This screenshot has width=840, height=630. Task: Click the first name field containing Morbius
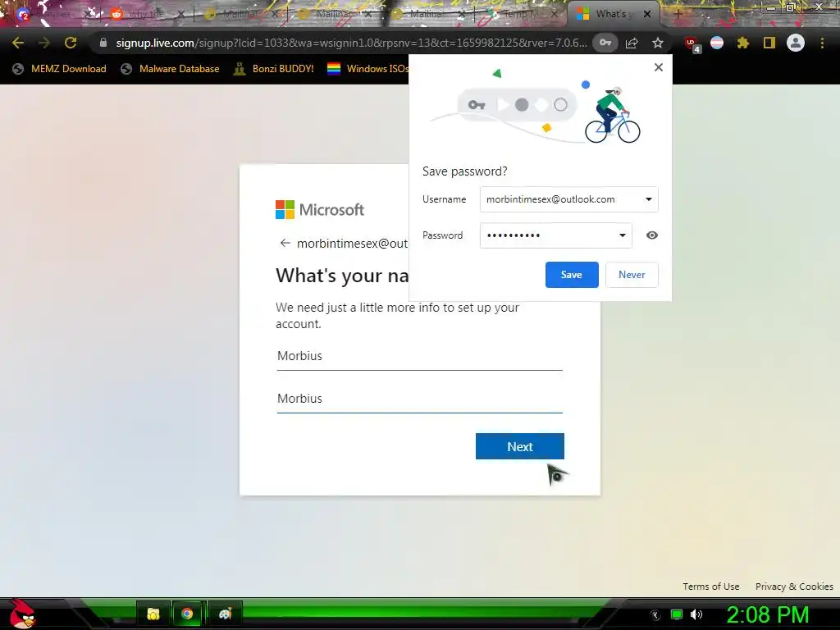419,356
